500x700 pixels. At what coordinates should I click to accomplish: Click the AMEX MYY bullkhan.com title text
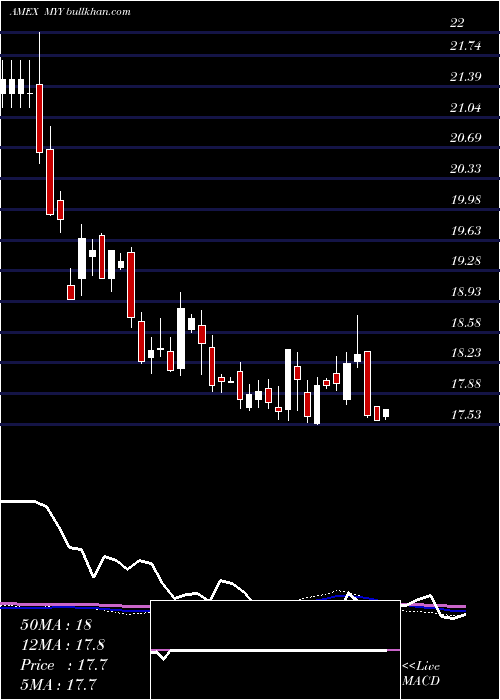click(70, 12)
